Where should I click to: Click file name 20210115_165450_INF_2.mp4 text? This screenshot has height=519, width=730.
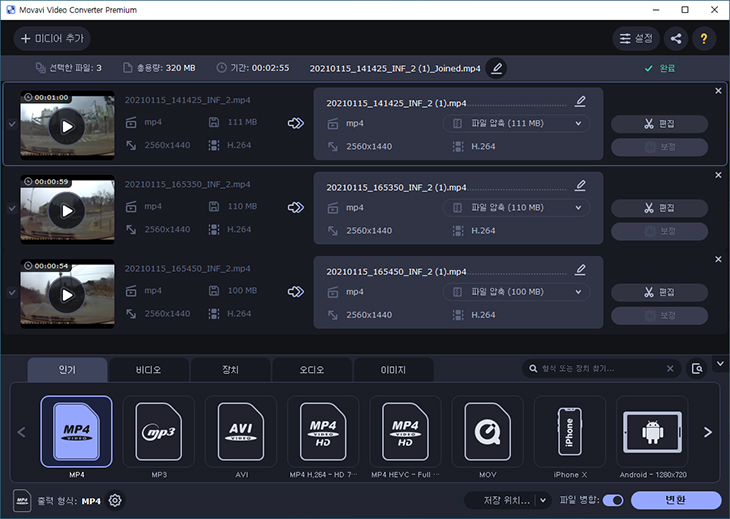pos(187,269)
